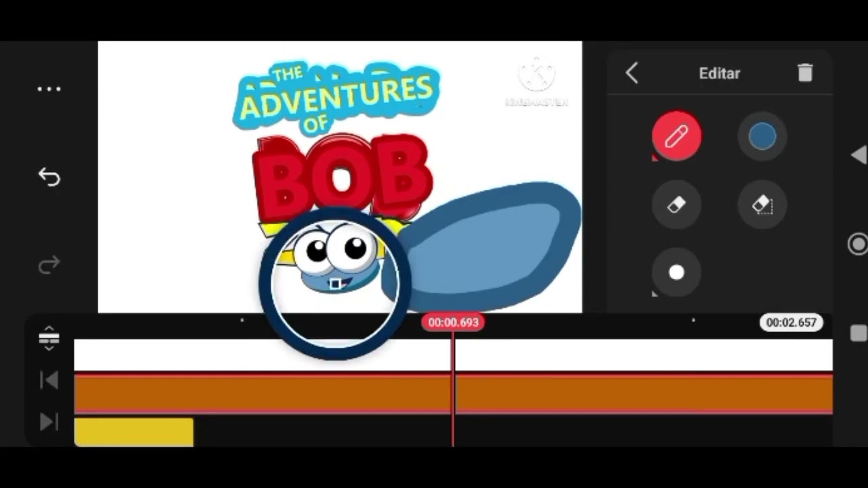The image size is (868, 488).
Task: Select the red pencil drawing tool
Action: (677, 137)
